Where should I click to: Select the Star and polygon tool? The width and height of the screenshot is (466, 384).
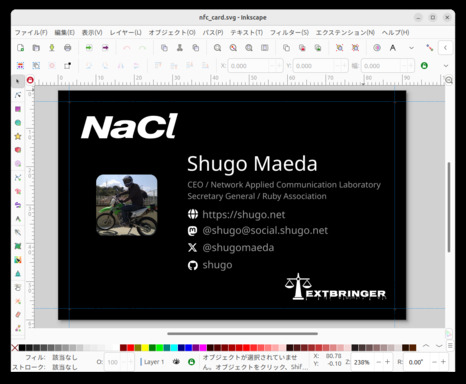[x=18, y=136]
